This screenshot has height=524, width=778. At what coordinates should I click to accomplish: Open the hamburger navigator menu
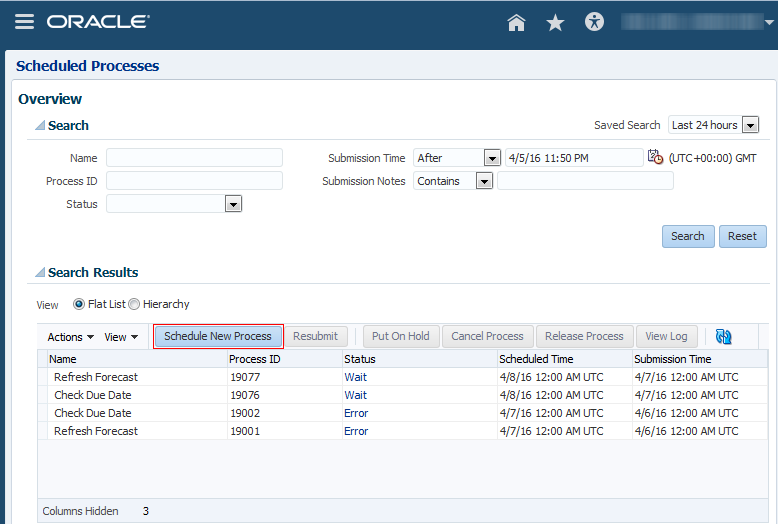coord(24,22)
